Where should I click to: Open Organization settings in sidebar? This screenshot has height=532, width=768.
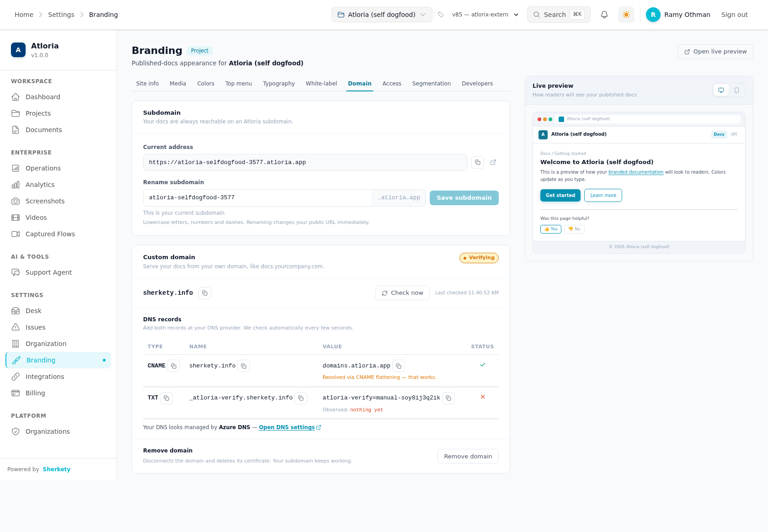59,344
